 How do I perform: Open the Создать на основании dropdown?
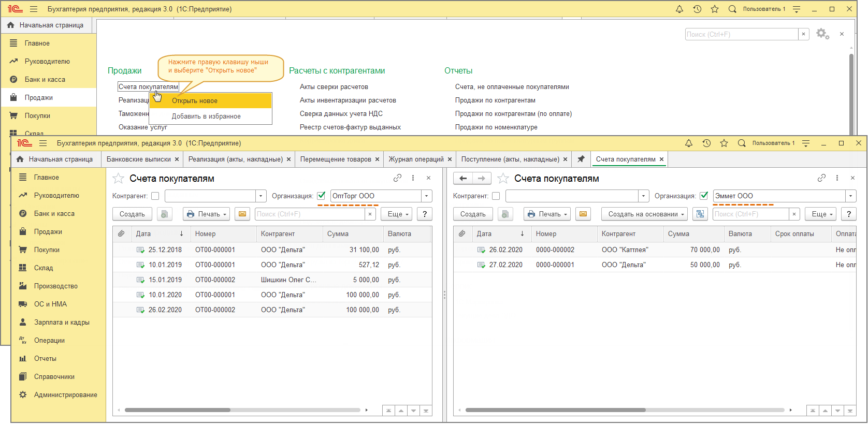click(x=644, y=214)
